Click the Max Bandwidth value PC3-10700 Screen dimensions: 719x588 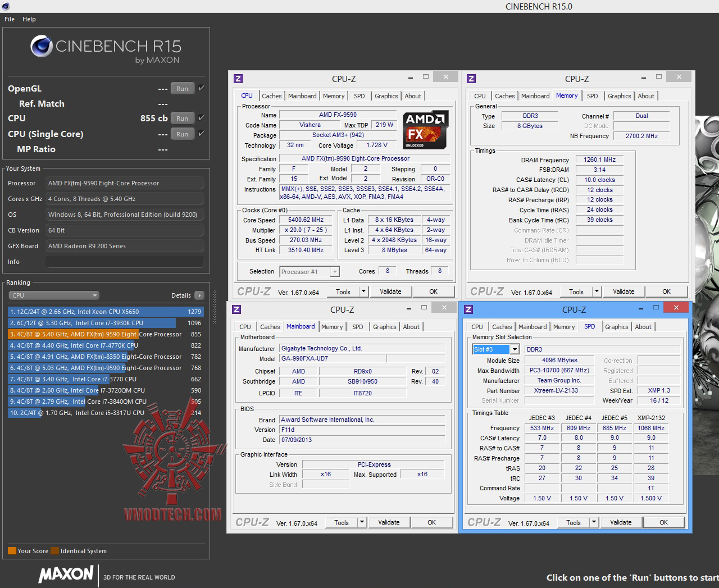[558, 370]
